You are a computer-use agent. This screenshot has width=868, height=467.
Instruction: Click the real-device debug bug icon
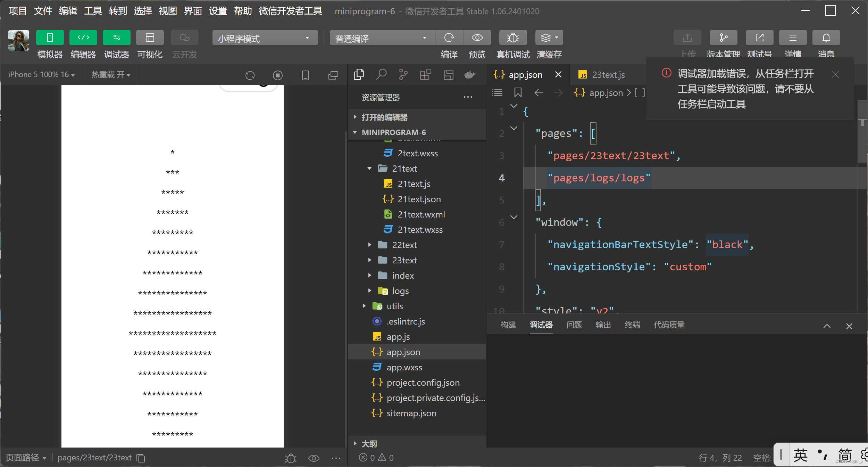point(513,38)
